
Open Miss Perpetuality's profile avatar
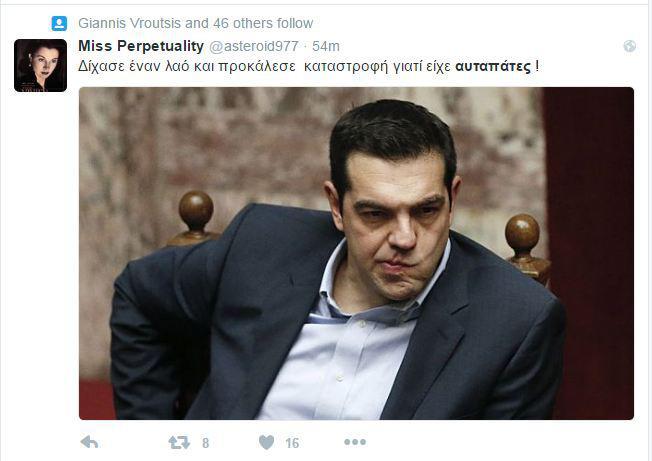coord(40,66)
